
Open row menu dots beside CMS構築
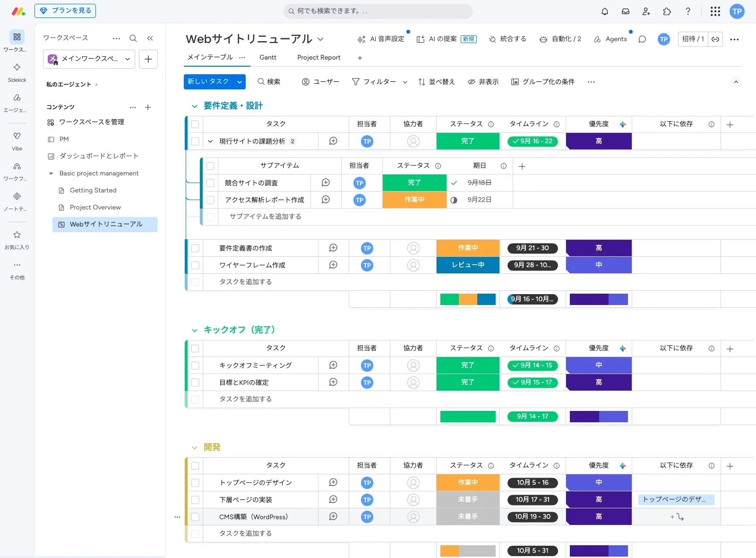(177, 517)
